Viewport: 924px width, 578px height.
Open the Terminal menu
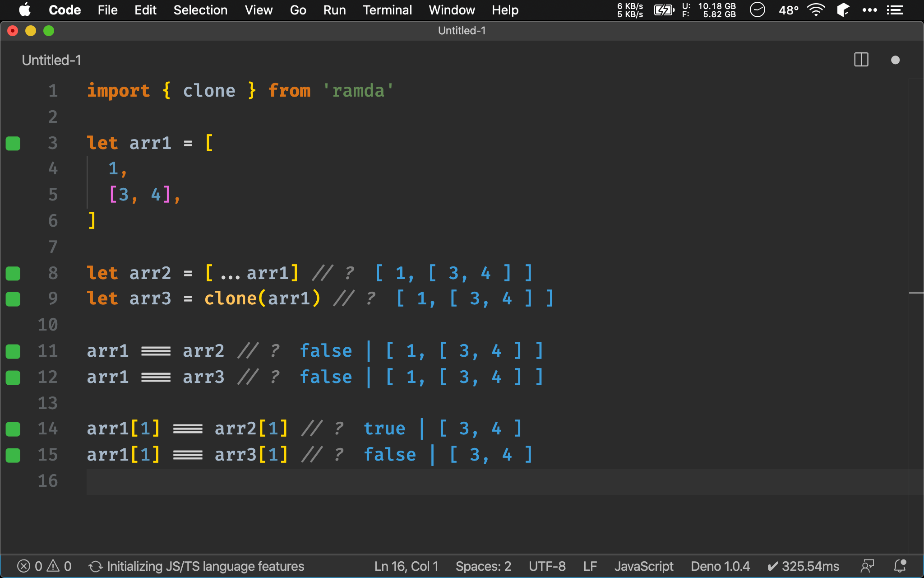pyautogui.click(x=387, y=10)
